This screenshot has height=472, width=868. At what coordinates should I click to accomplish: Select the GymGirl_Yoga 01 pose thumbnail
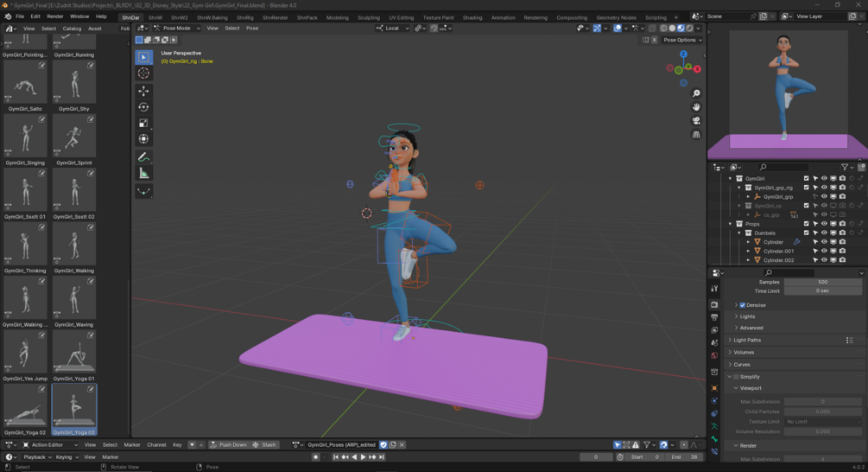click(x=74, y=356)
